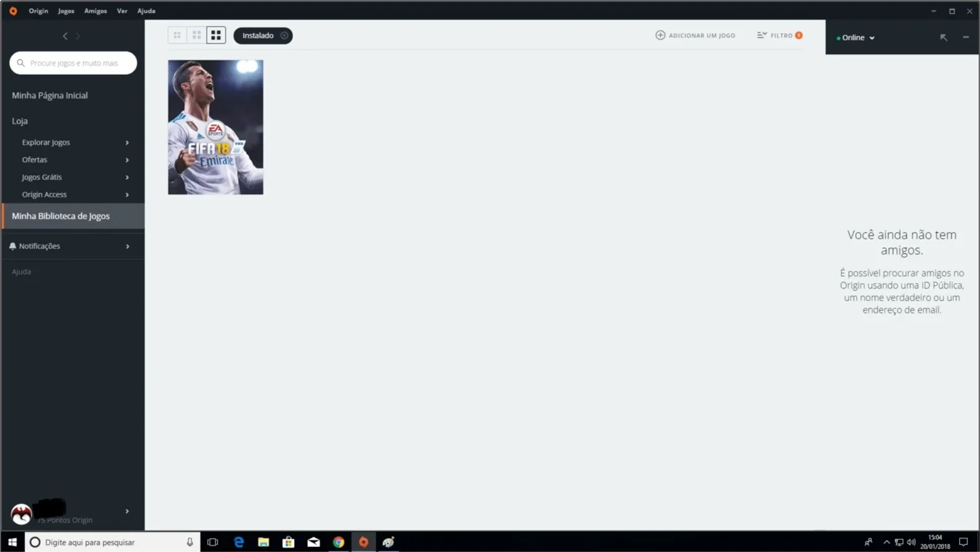Open the Ajuda menu in menu bar
This screenshot has height=552, width=980.
(146, 11)
